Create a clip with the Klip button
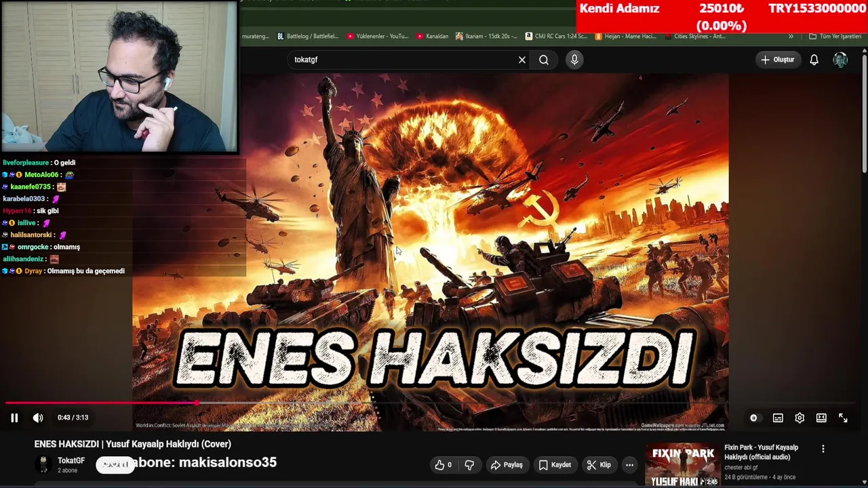This screenshot has width=868, height=488. pos(599,465)
